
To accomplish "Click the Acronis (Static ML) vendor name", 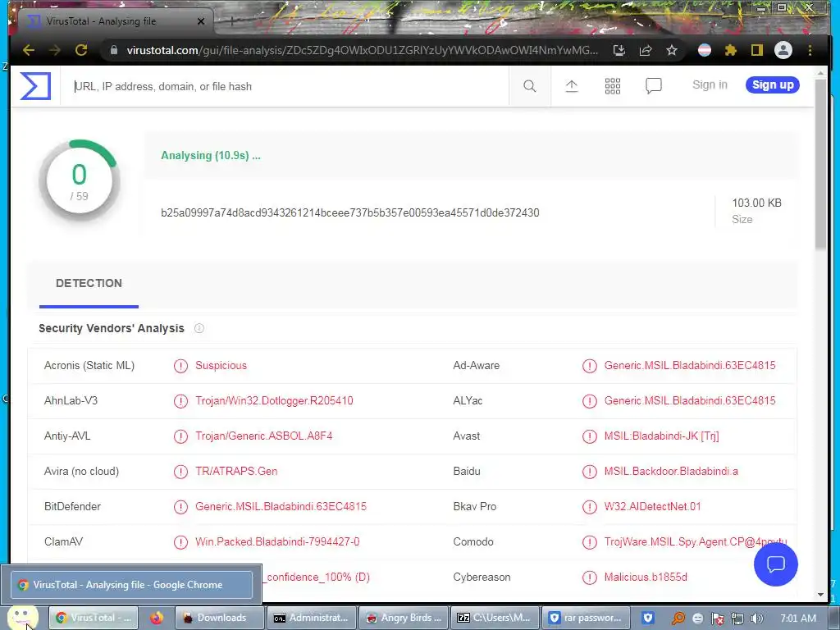I will click(89, 365).
